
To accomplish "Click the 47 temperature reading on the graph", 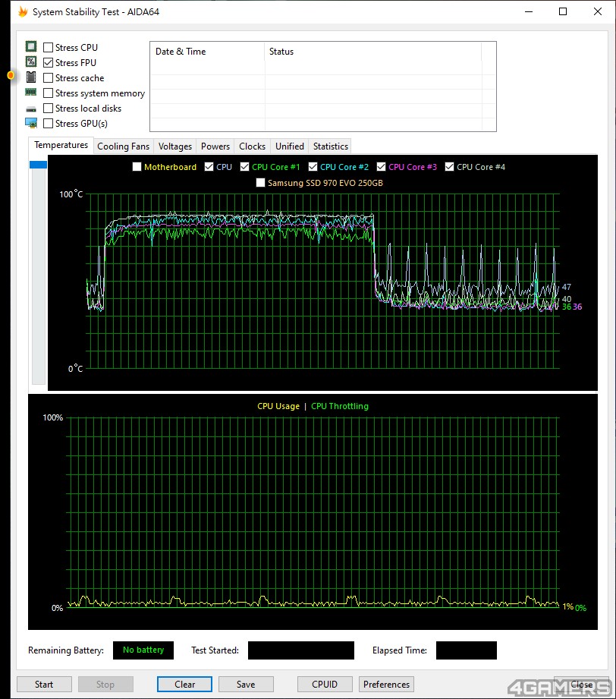I will pos(567,287).
